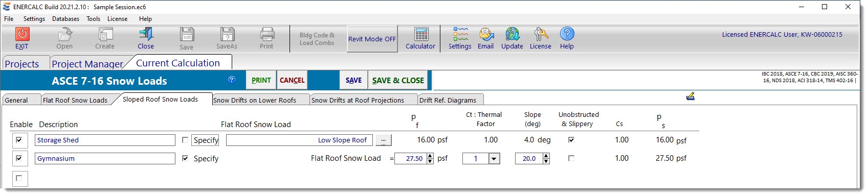The height and width of the screenshot is (196, 868).
Task: Click the red EXIT power icon
Action: pyautogui.click(x=22, y=34)
